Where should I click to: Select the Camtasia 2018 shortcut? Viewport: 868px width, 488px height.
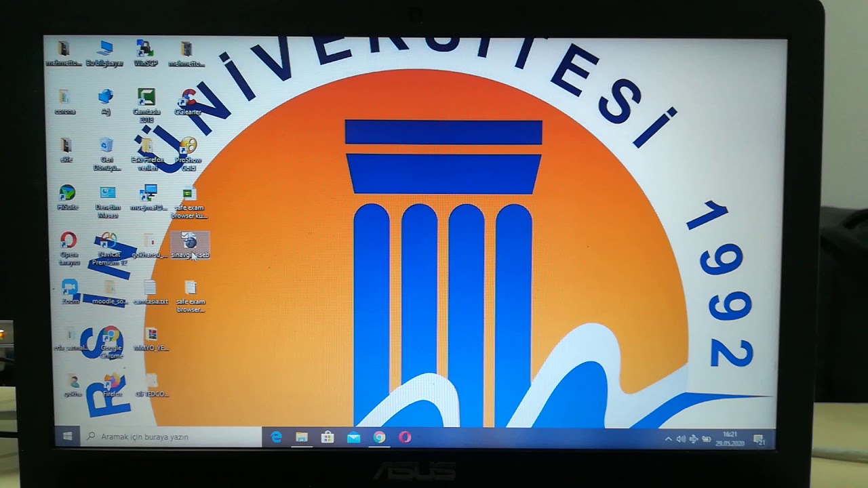tap(146, 106)
